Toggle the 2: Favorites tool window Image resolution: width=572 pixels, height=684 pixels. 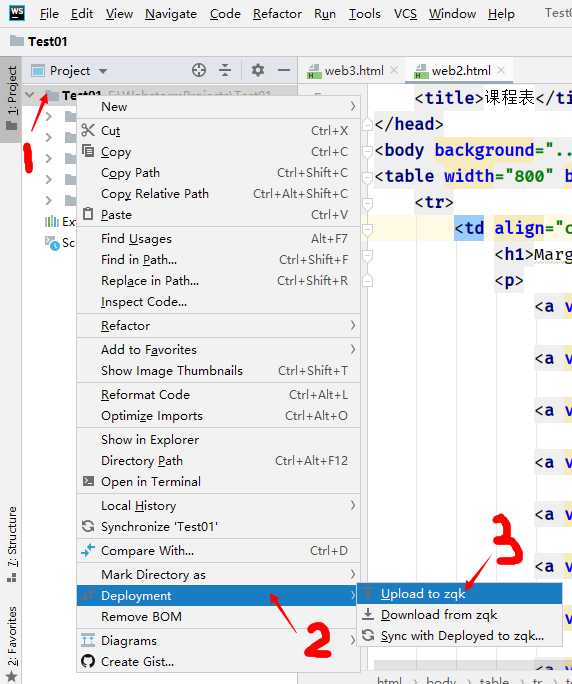(x=12, y=643)
